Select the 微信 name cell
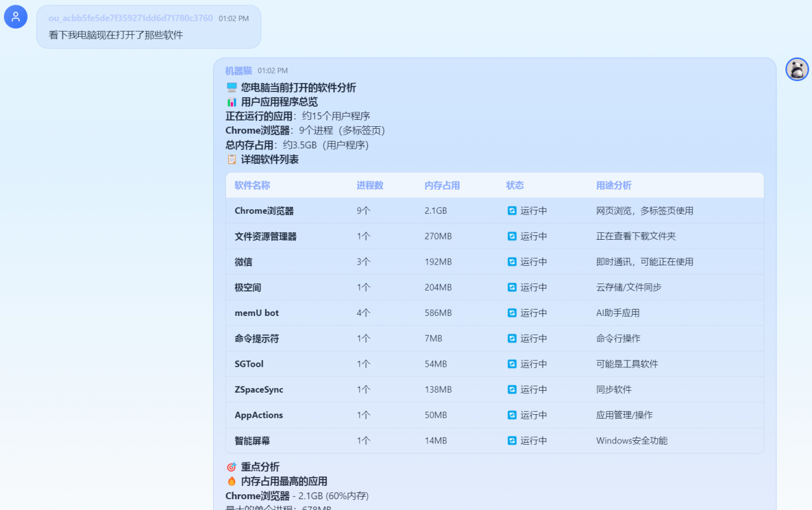812x510 pixels. coord(244,261)
